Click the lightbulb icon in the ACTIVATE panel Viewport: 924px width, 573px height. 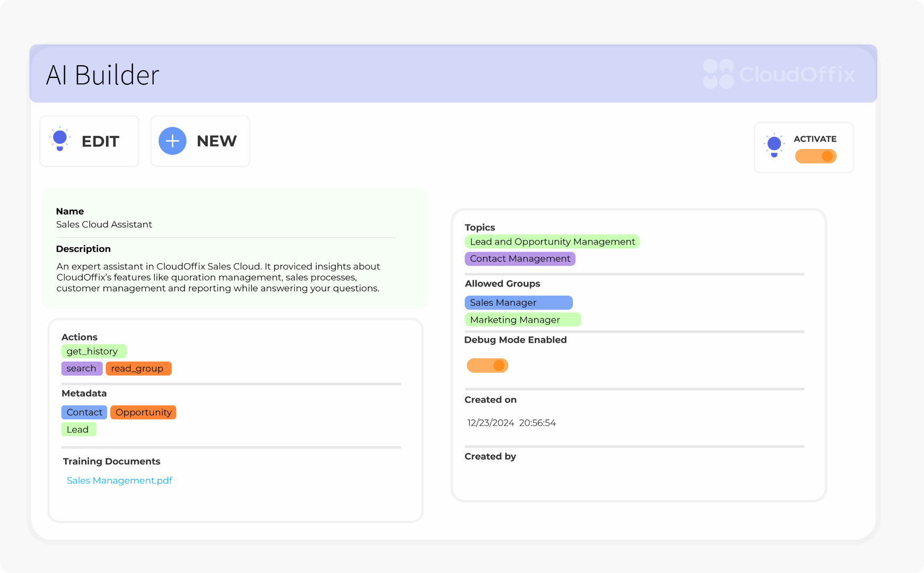click(774, 143)
